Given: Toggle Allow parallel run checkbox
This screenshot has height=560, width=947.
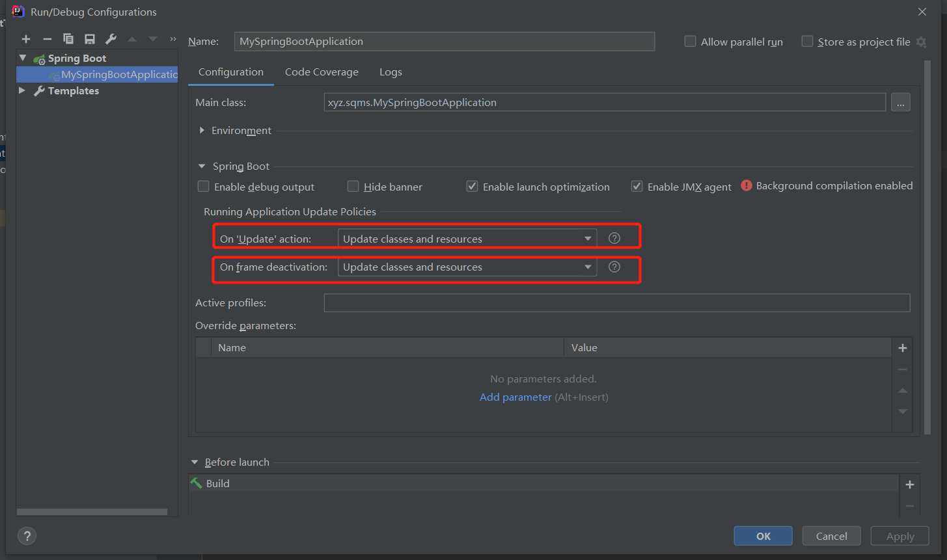Looking at the screenshot, I should tap(690, 42).
